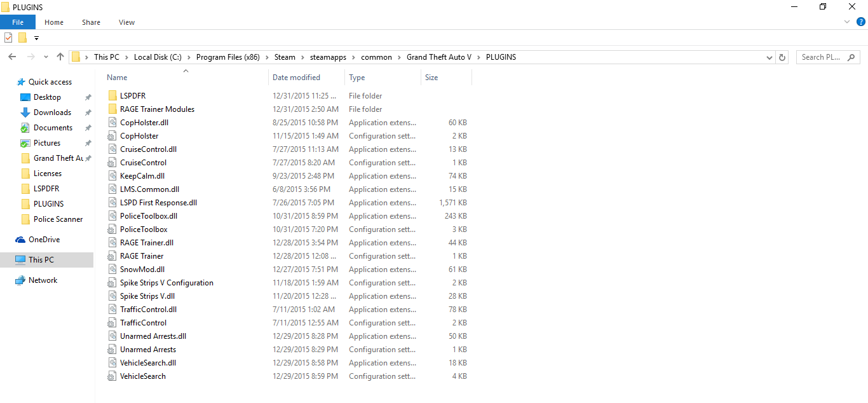Open Grand Theft Au folder in navigation pane
The image size is (868, 403).
coord(58,158)
